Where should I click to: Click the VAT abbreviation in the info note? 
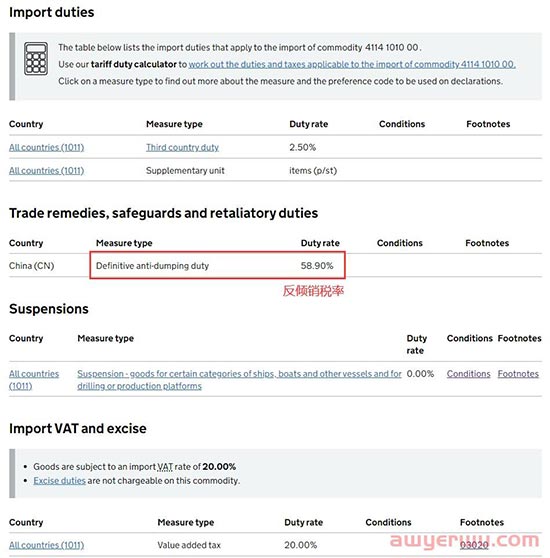click(x=165, y=467)
